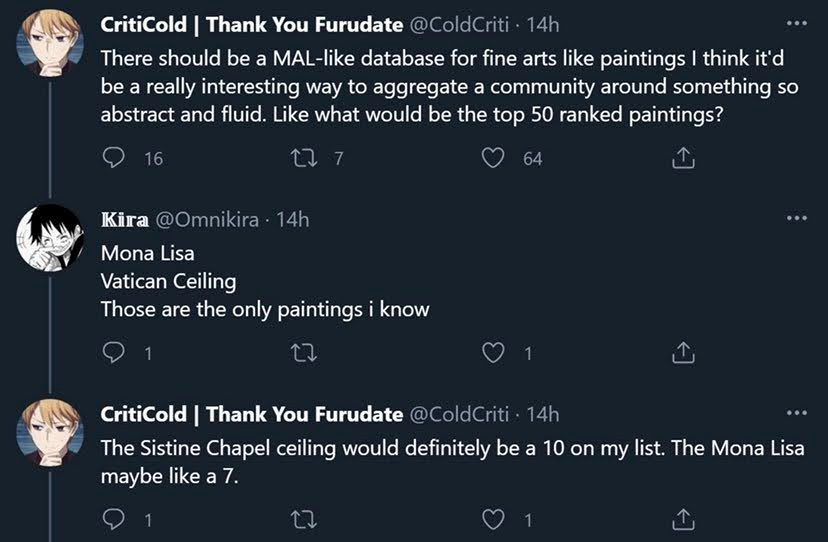
Task: Open more options on Kira's tweet
Action: (x=796, y=217)
